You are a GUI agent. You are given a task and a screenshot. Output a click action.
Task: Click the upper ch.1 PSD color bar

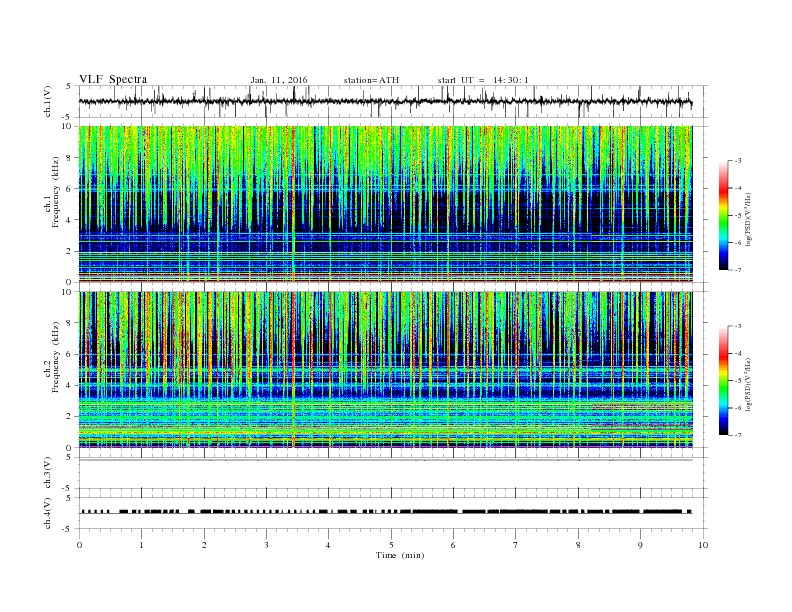coord(724,216)
